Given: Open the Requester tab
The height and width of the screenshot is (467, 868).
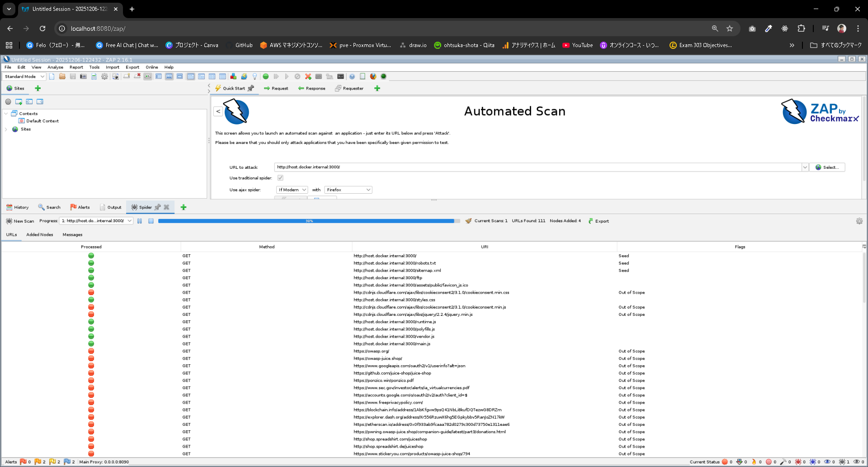Looking at the screenshot, I should click(x=349, y=88).
